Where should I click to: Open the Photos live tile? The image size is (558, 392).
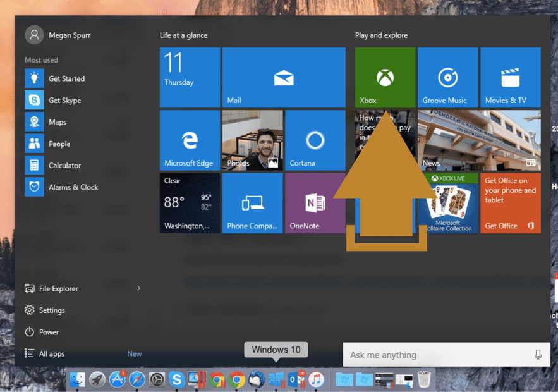click(x=252, y=140)
